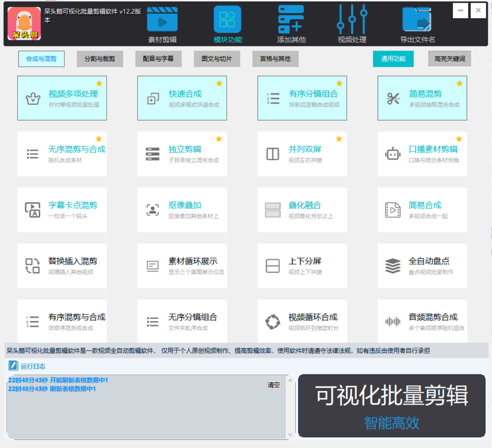Image resolution: width=492 pixels, height=448 pixels.
Task: Select the 上下分屏 split-screen icon
Action: [x=272, y=266]
